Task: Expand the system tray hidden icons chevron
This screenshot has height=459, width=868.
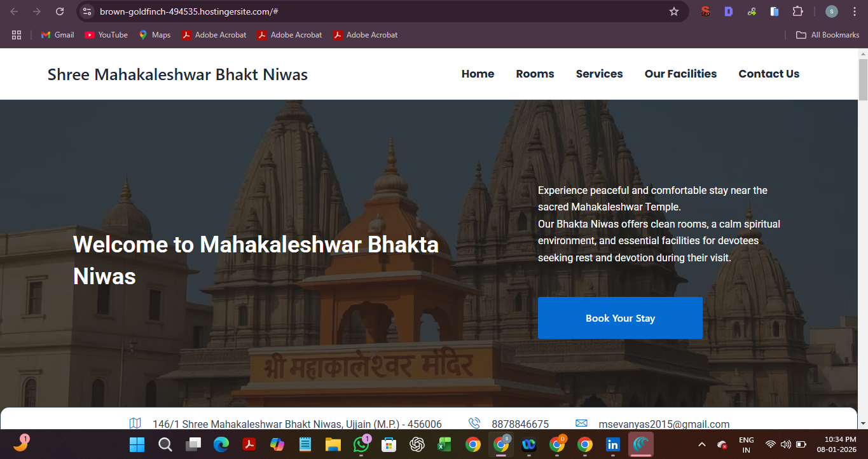Action: [702, 444]
